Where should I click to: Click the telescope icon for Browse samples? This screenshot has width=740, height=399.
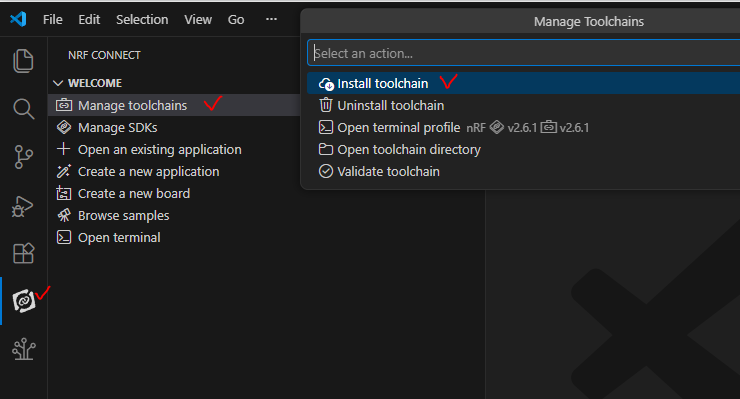64,215
